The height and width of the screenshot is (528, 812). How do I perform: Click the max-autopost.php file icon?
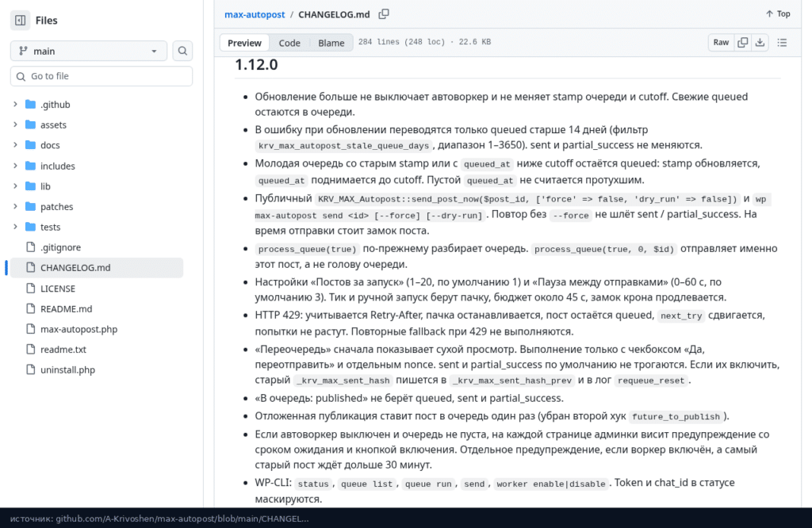click(x=31, y=329)
